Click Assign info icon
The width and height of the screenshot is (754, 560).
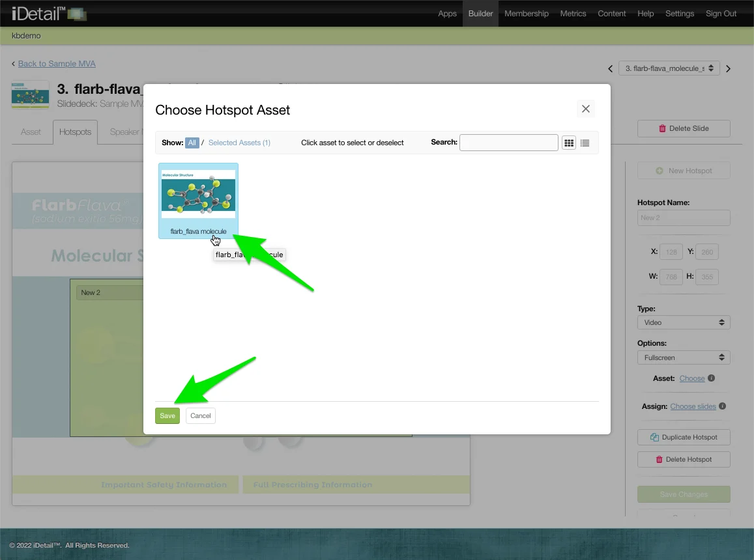click(722, 406)
